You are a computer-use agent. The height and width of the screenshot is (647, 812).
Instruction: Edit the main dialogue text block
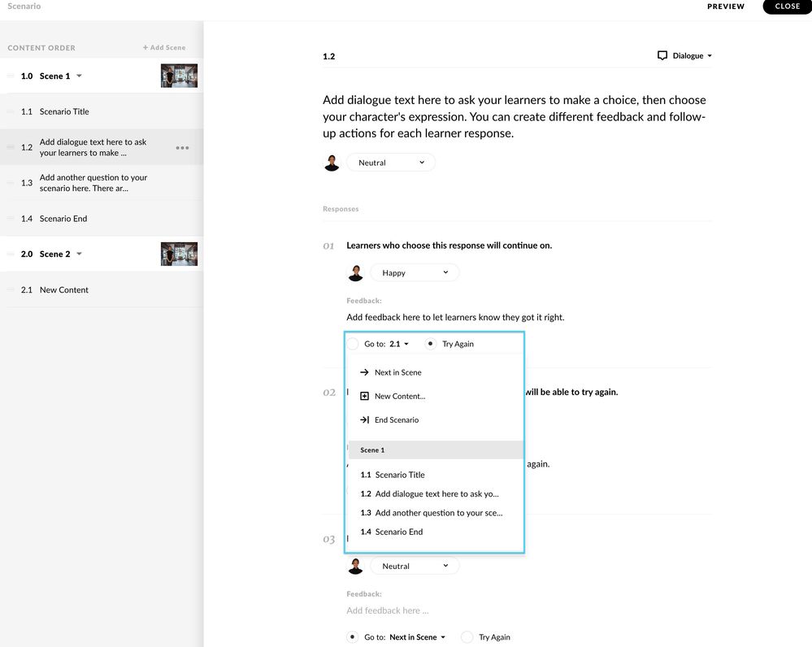click(x=516, y=116)
